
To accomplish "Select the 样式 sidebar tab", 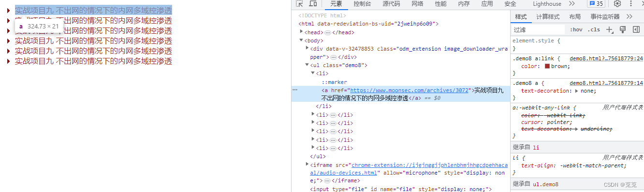I will point(521,16).
